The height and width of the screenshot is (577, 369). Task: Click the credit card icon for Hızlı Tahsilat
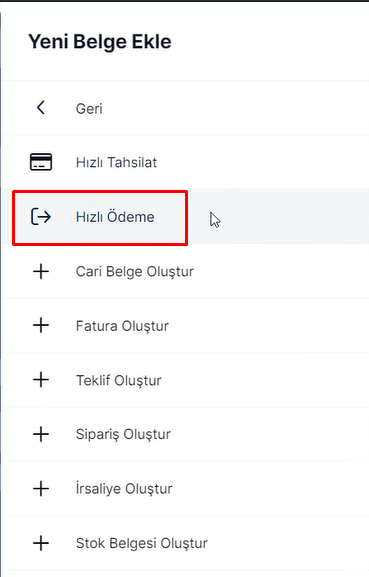(x=41, y=162)
